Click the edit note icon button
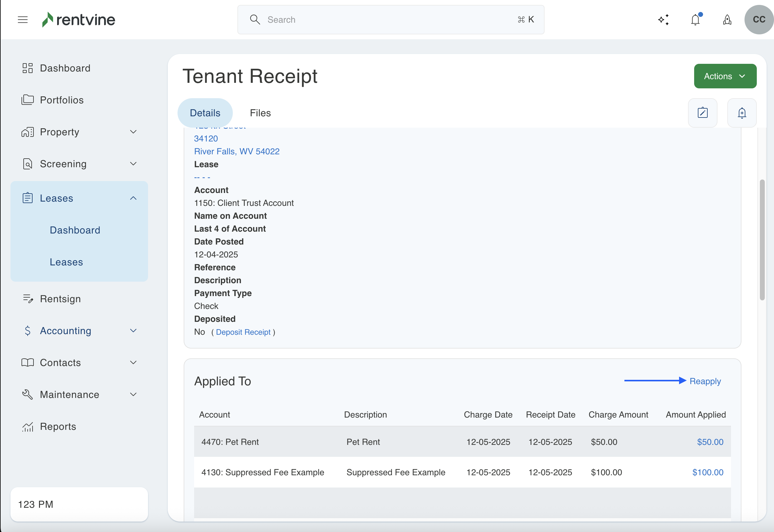Screen dimensions: 774x532 (703, 113)
